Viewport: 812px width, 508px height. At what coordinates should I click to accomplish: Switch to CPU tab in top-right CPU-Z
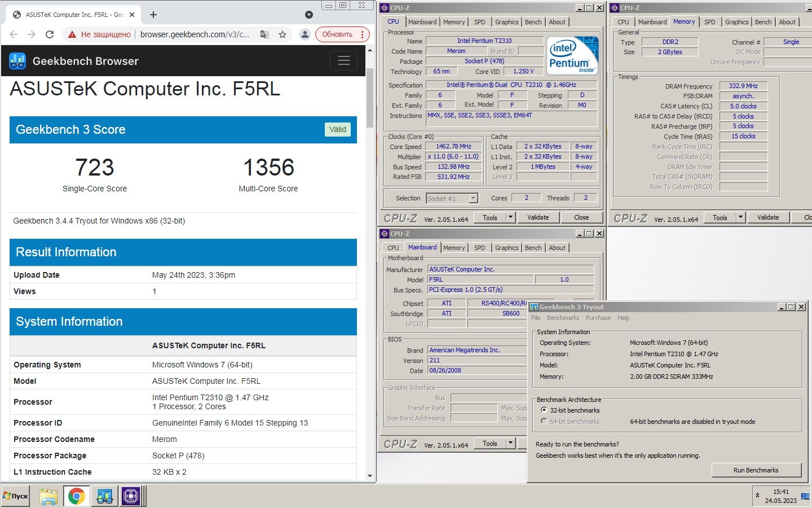click(623, 22)
